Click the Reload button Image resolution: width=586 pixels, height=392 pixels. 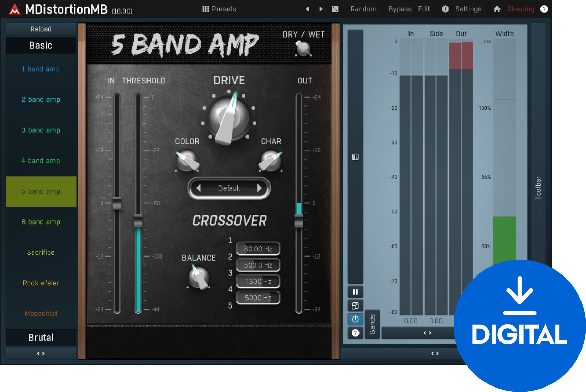(x=40, y=29)
